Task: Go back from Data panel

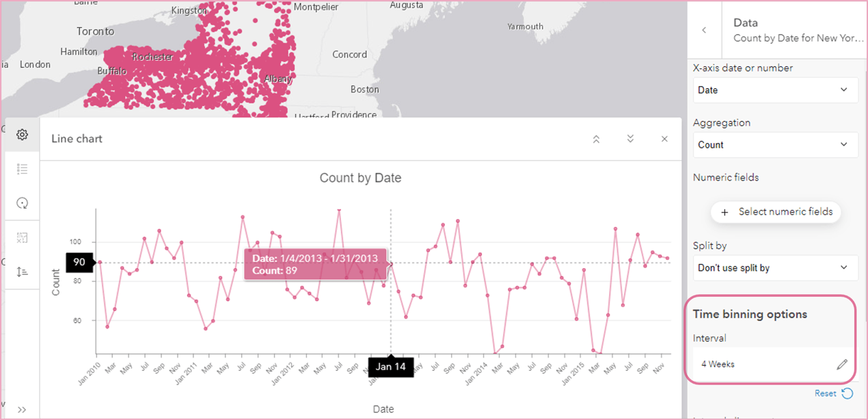Action: 704,30
